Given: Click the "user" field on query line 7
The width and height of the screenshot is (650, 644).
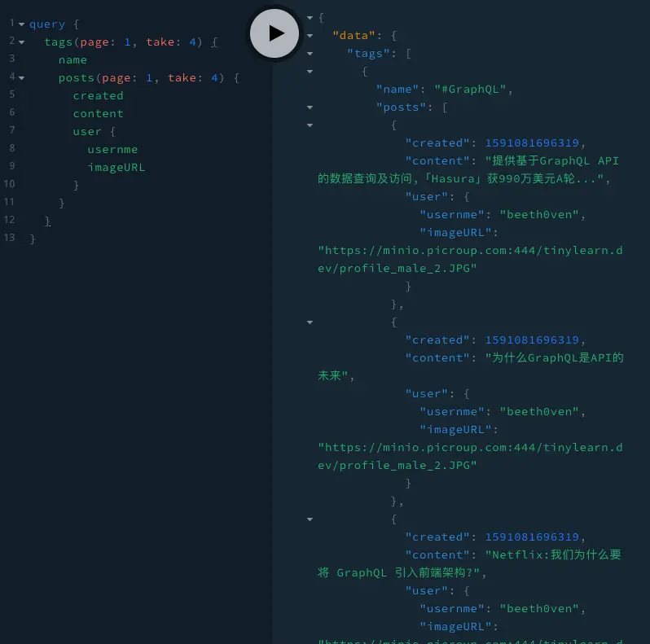Looking at the screenshot, I should 87,131.
